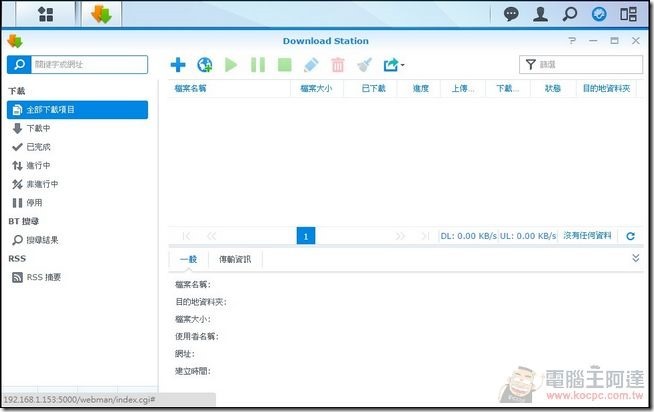The image size is (654, 412).
Task: Click the blue search magnifier button
Action: pyautogui.click(x=19, y=65)
